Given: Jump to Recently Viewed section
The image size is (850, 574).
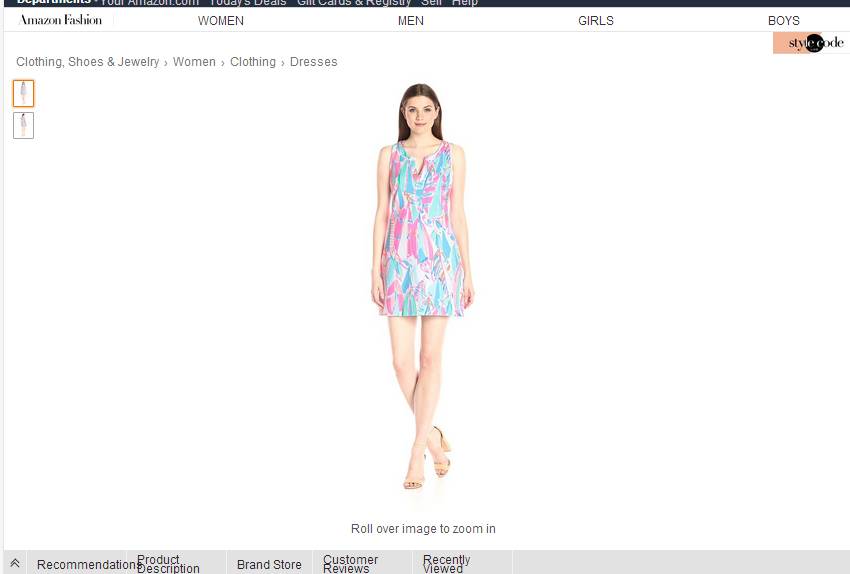Looking at the screenshot, I should point(446,564).
